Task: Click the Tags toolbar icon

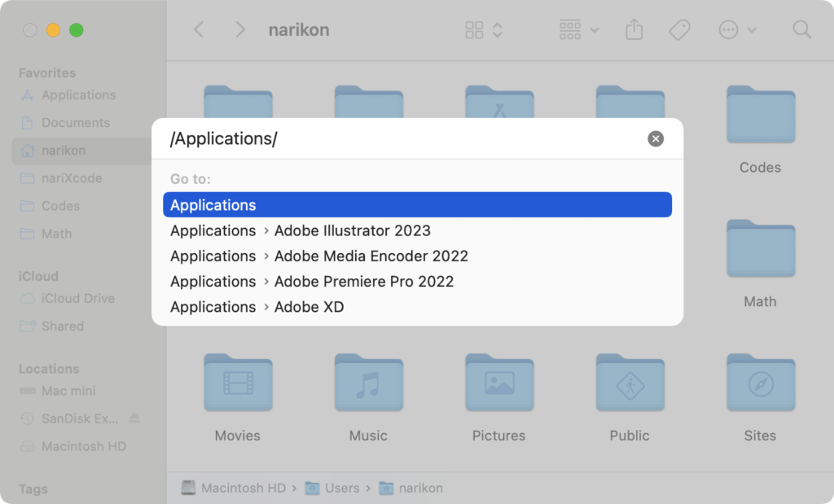Action: pos(679,30)
